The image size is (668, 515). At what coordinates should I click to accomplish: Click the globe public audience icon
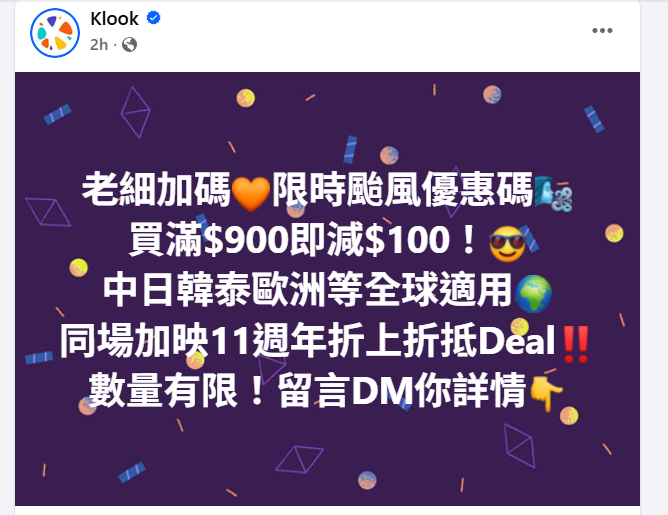[x=130, y=44]
